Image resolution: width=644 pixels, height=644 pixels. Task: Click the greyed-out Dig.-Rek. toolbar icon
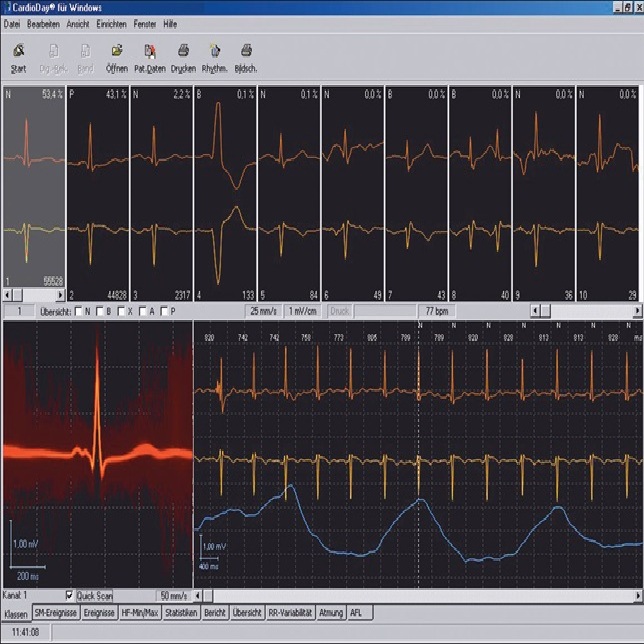53,58
